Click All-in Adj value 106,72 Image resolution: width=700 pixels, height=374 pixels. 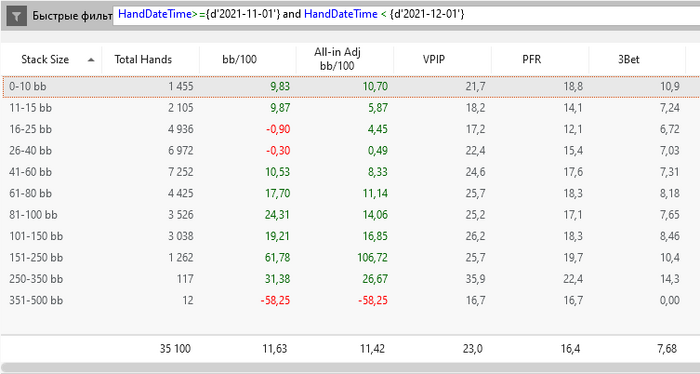point(372,258)
